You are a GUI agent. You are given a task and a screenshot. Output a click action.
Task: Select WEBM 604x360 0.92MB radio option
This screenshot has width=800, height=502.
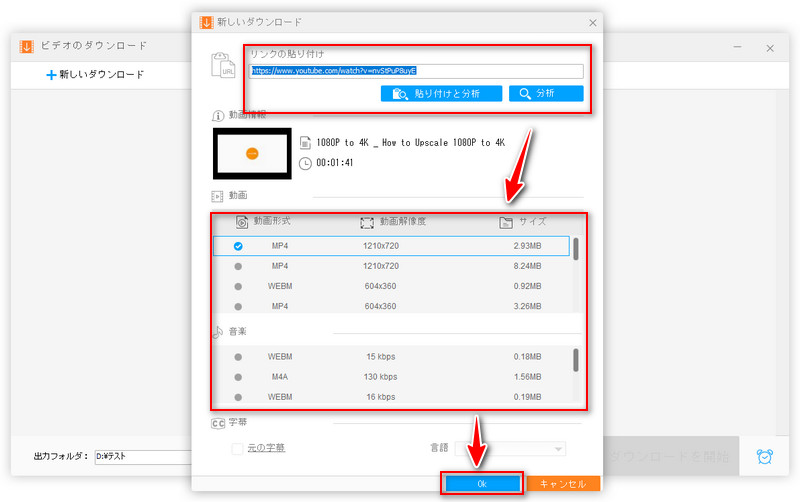(238, 287)
